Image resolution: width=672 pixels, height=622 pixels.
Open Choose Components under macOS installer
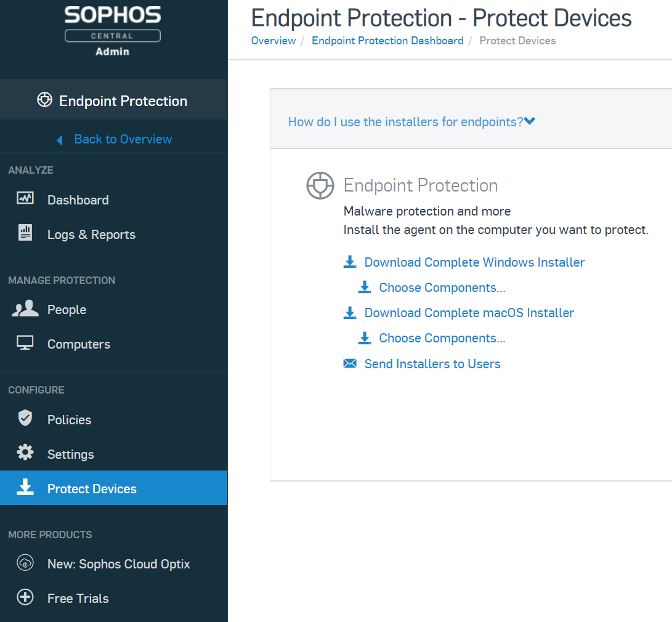[442, 338]
